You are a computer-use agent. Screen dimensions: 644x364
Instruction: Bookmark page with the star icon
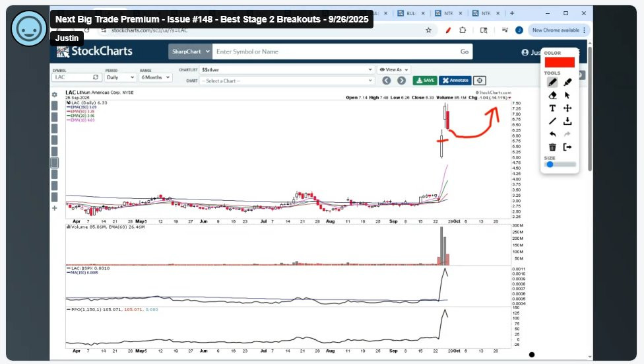(x=428, y=30)
